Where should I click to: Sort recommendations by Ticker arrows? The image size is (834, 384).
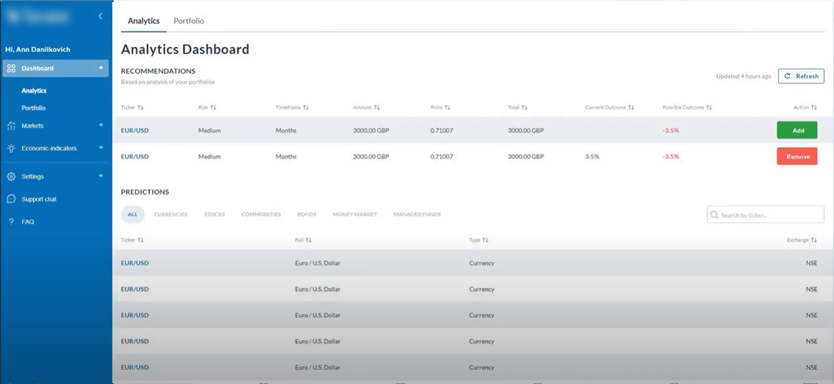(x=140, y=107)
